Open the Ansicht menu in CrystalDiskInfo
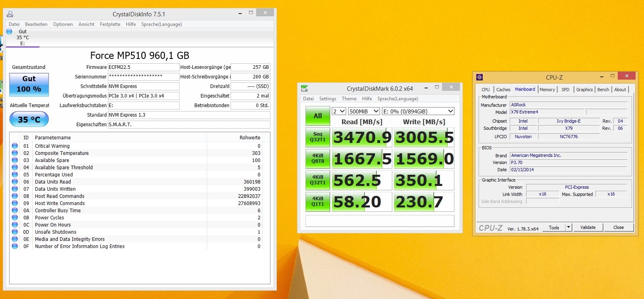The image size is (644, 299). click(86, 24)
